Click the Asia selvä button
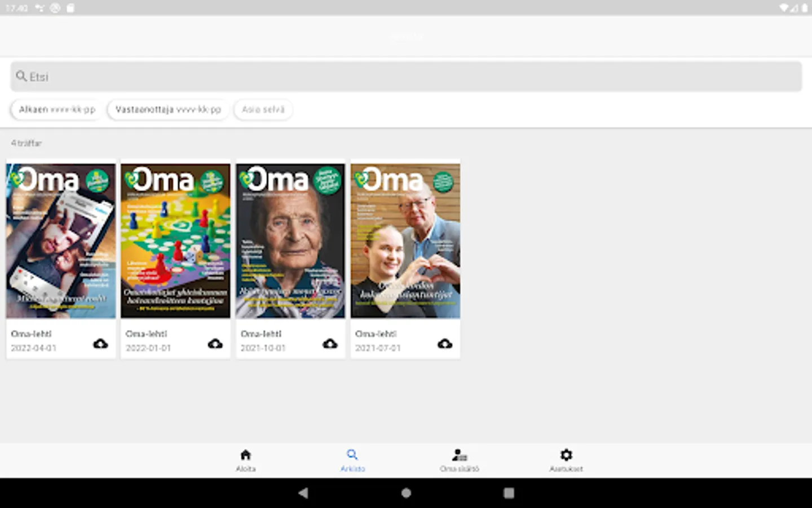 (263, 110)
